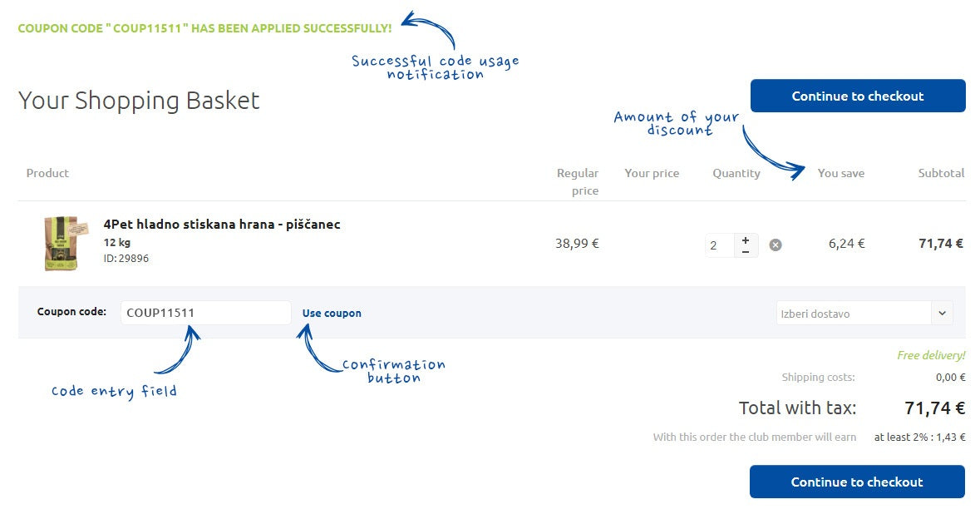
Task: Click the 'Product' column header
Action: (x=47, y=173)
